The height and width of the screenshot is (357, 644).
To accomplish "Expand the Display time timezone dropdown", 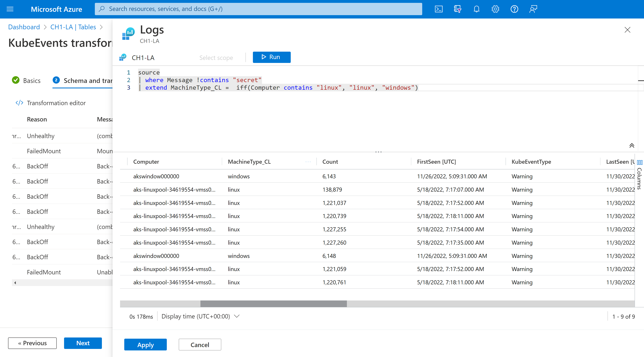I will pos(237,316).
